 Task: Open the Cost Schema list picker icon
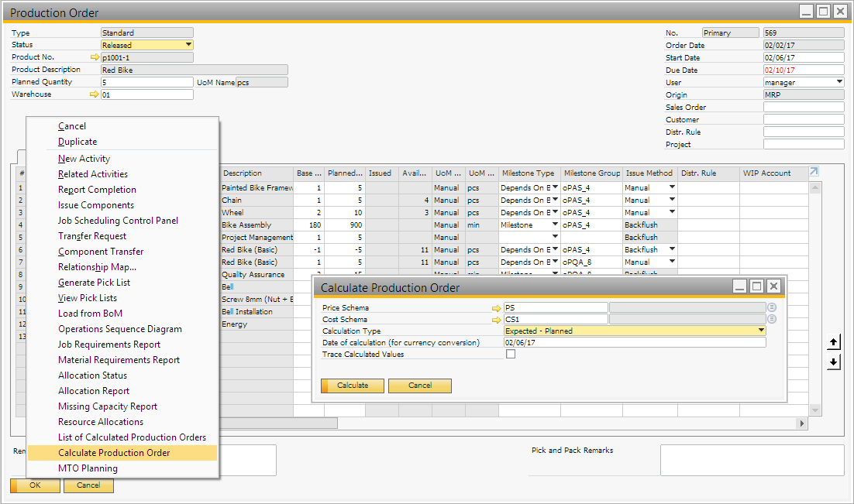click(x=772, y=319)
